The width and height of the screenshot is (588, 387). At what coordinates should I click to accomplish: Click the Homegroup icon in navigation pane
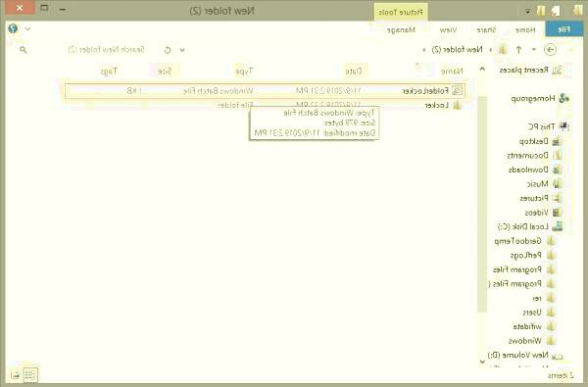click(x=563, y=98)
